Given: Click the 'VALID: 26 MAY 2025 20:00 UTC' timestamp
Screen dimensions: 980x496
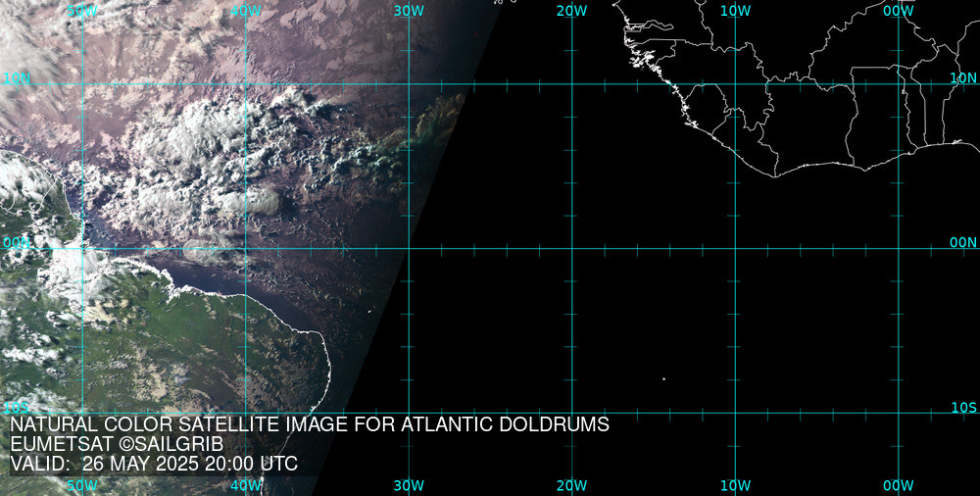Looking at the screenshot, I should pyautogui.click(x=155, y=464).
